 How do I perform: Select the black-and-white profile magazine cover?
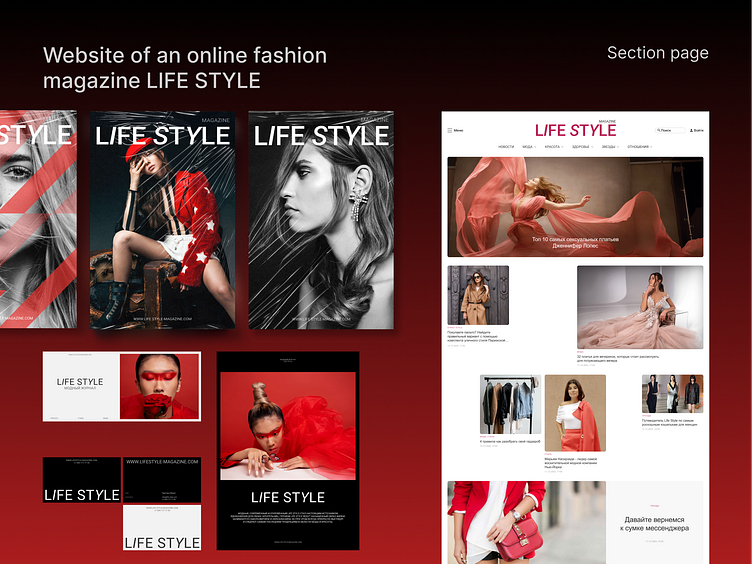(x=321, y=220)
